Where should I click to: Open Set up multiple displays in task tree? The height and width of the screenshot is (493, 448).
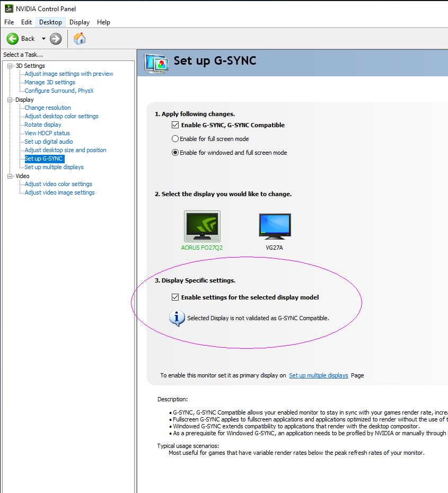(x=54, y=167)
